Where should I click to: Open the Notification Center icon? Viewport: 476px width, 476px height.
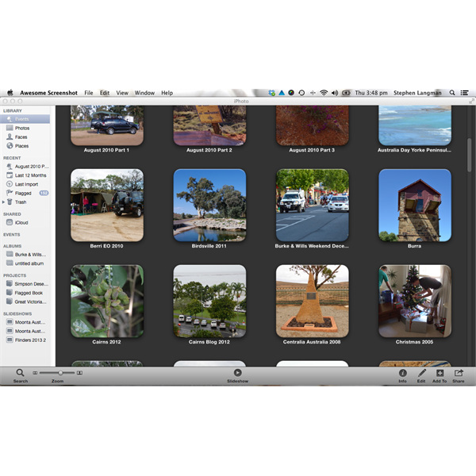(464, 93)
